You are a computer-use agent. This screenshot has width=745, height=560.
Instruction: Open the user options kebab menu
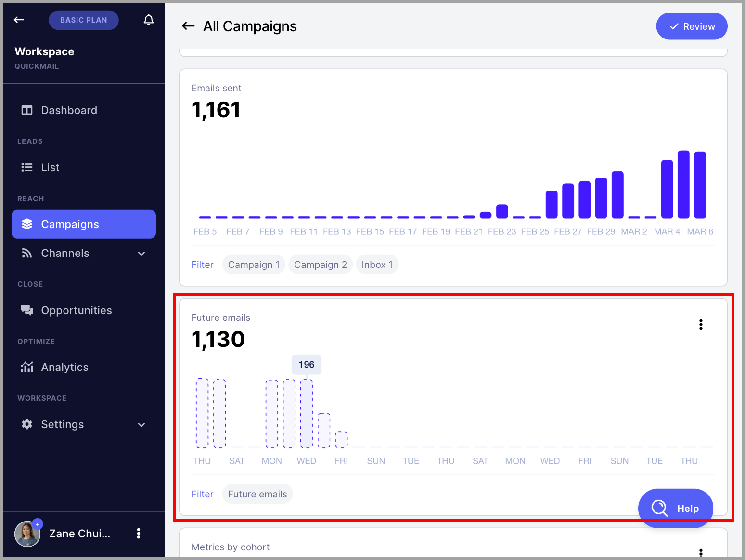[x=139, y=533]
